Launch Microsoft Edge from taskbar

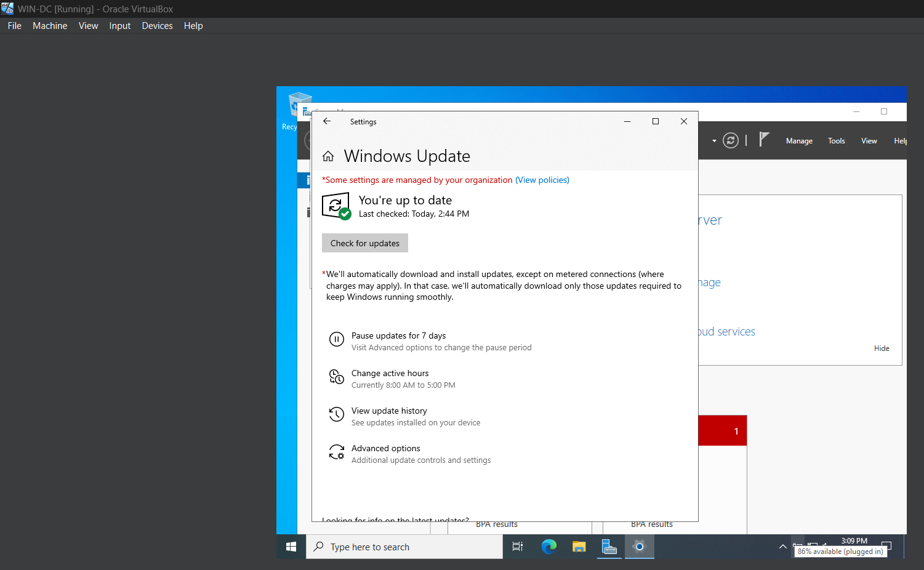(548, 547)
